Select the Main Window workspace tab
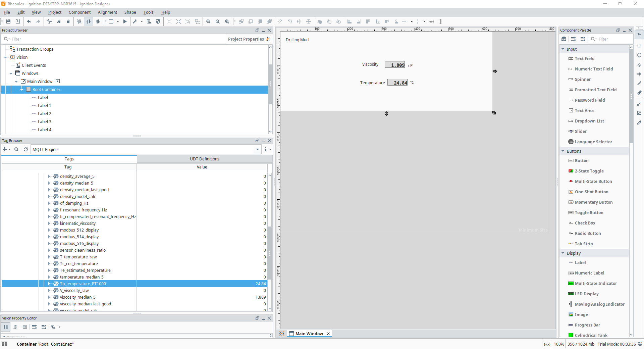 click(309, 334)
